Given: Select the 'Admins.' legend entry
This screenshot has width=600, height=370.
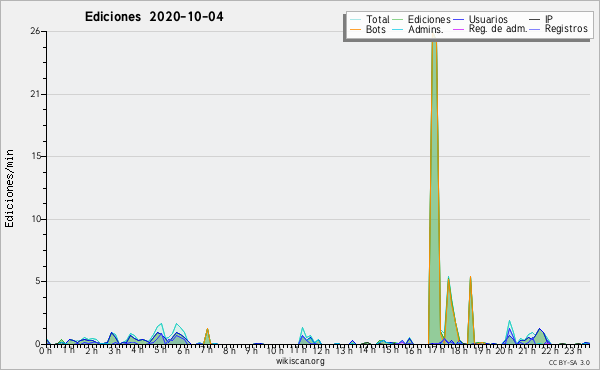Looking at the screenshot, I should click(x=426, y=29).
